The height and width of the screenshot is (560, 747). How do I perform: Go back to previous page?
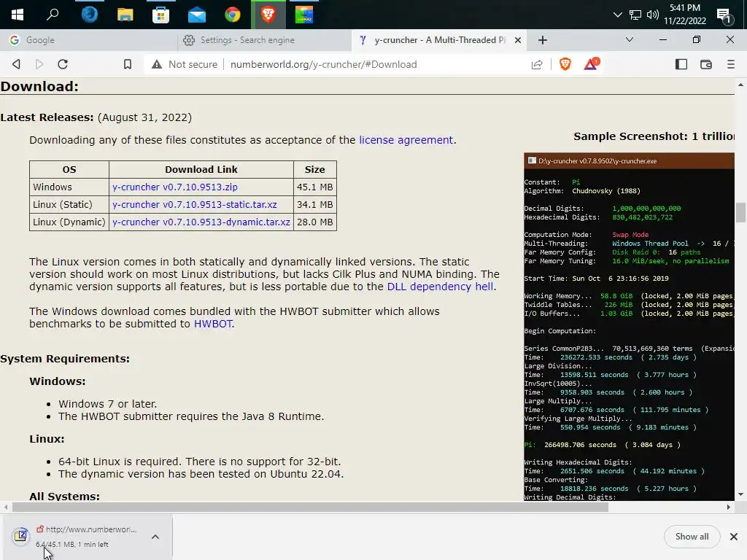16,64
